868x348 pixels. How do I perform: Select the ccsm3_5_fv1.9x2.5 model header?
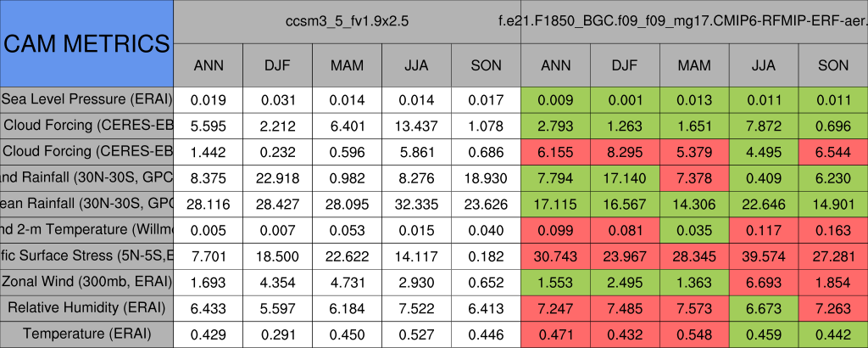(x=348, y=20)
